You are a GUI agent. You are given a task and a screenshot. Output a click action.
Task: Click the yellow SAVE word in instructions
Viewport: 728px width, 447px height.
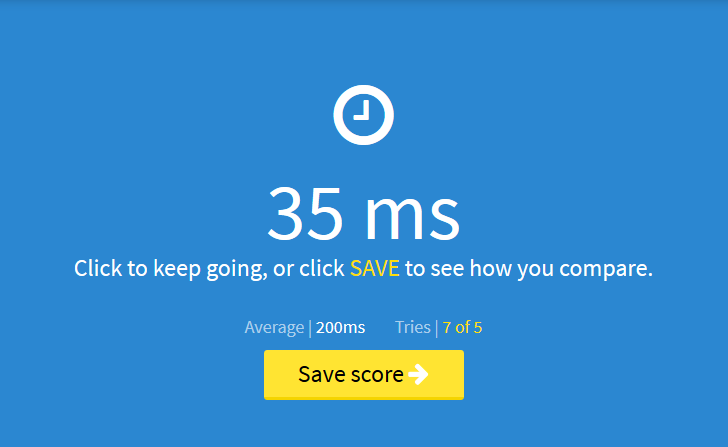375,268
